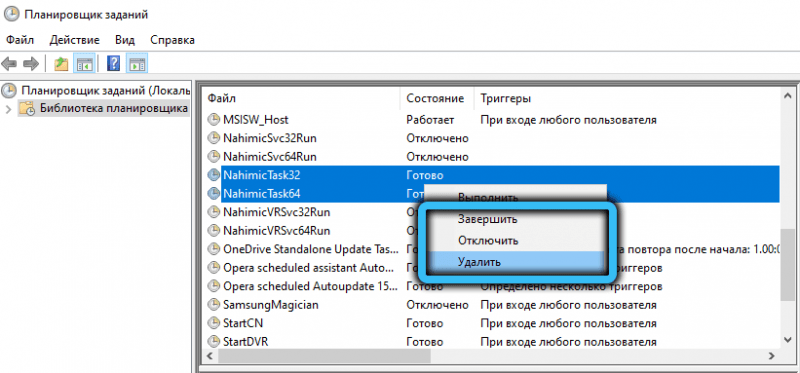Open the Справка menu

pyautogui.click(x=172, y=40)
